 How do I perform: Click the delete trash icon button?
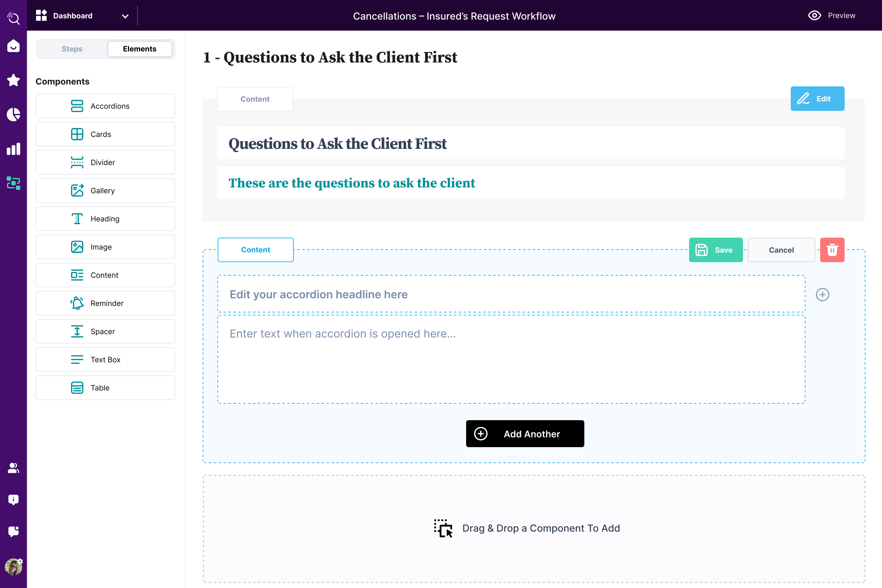coord(831,250)
